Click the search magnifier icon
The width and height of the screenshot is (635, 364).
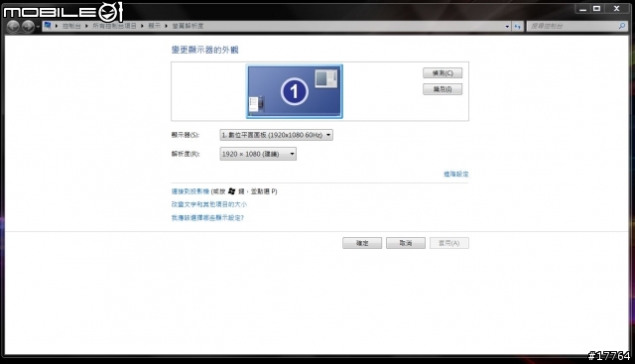coord(622,26)
